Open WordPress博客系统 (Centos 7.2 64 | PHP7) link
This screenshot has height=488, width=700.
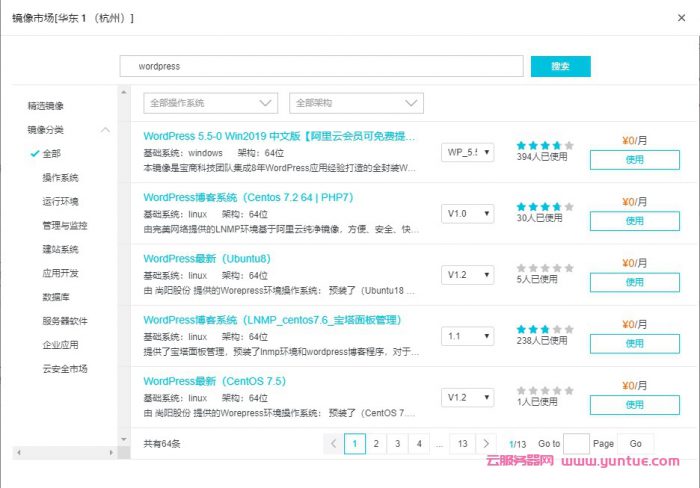(248, 197)
